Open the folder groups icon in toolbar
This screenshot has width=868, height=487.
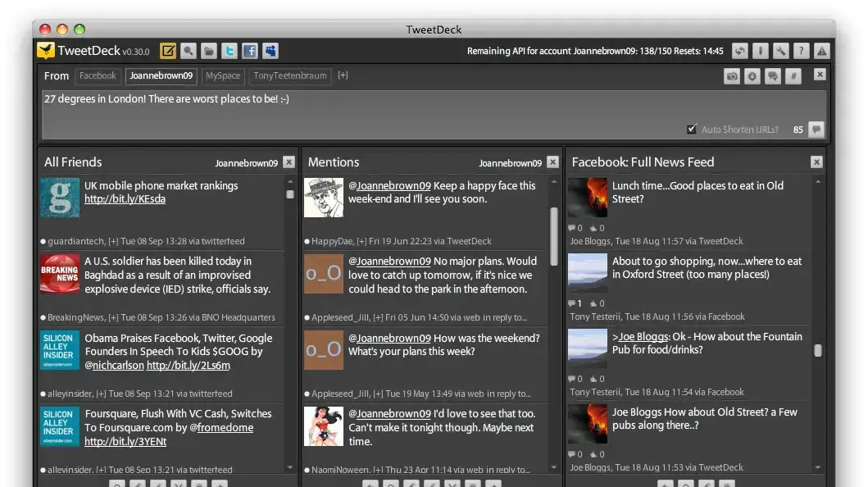[209, 51]
